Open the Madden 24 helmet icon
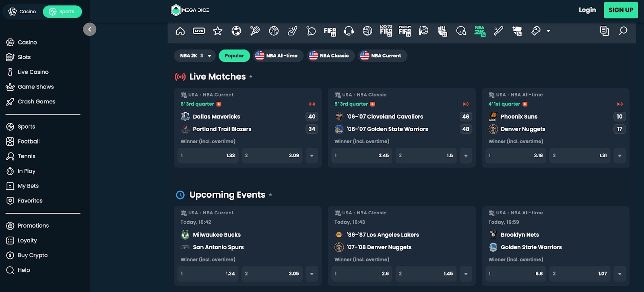 point(517,31)
